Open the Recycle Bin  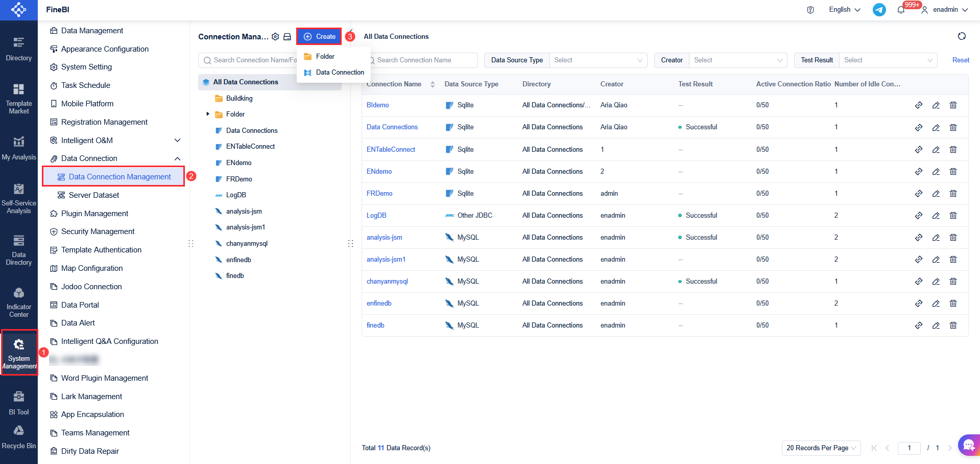pos(19,437)
